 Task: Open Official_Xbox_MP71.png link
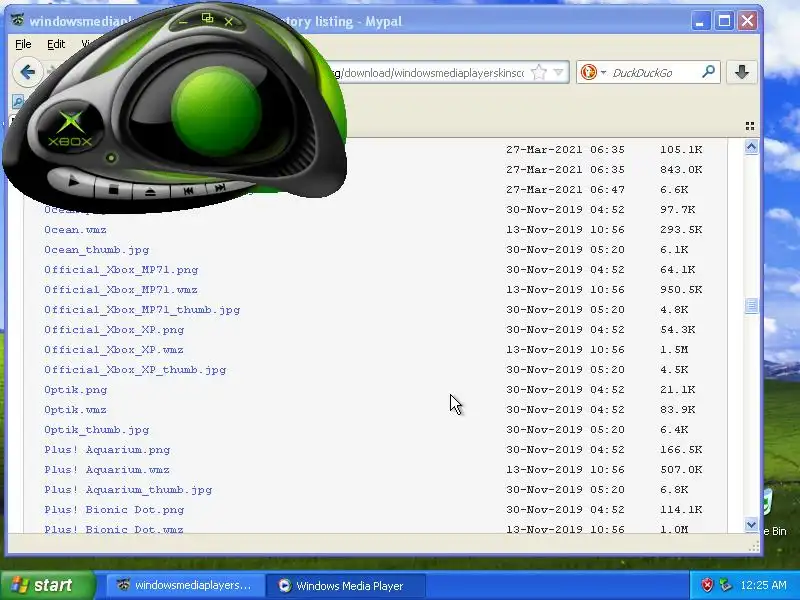click(x=121, y=270)
